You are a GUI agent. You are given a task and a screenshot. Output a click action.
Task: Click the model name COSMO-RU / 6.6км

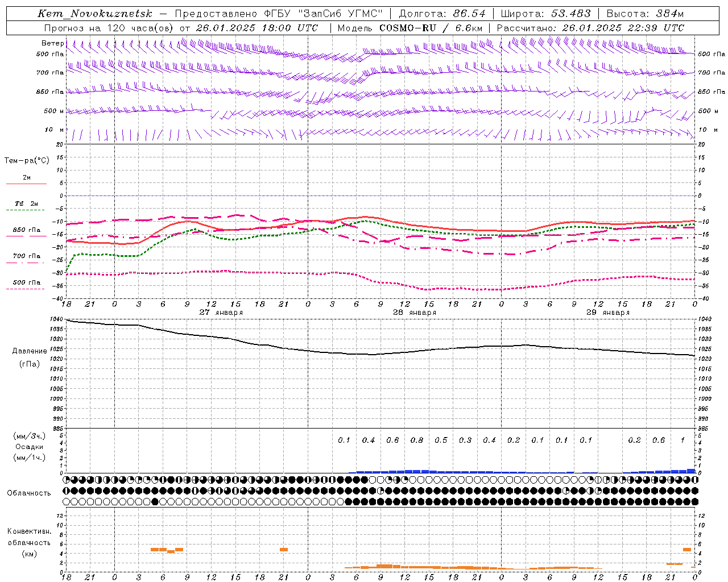point(431,28)
